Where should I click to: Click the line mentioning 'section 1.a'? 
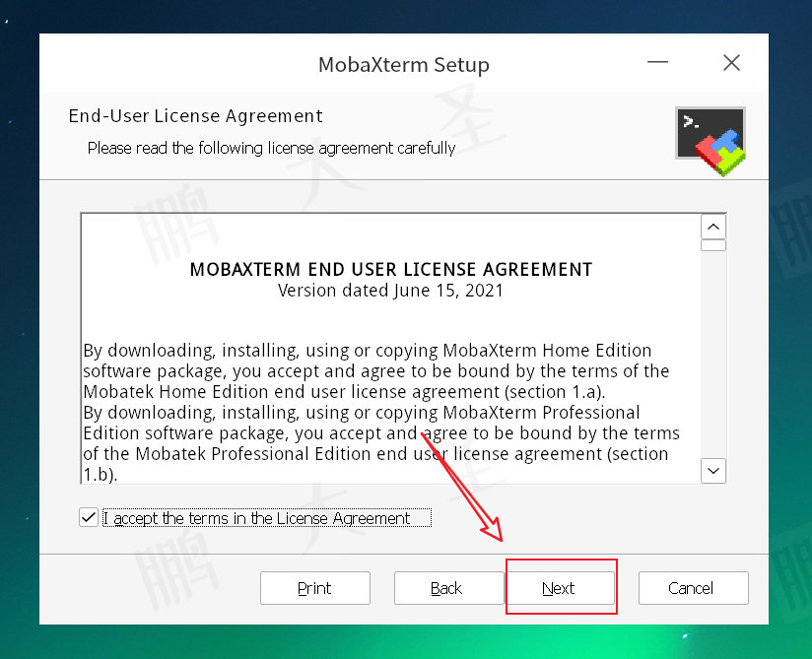344,392
